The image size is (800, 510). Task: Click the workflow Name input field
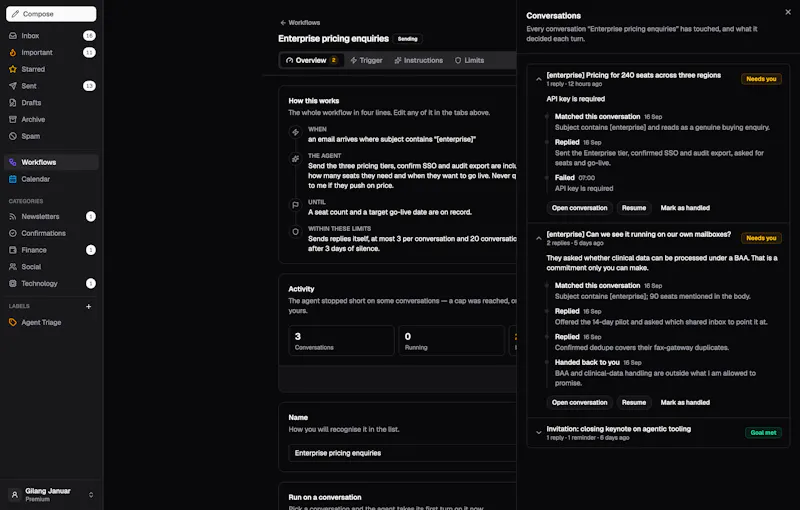(403, 453)
